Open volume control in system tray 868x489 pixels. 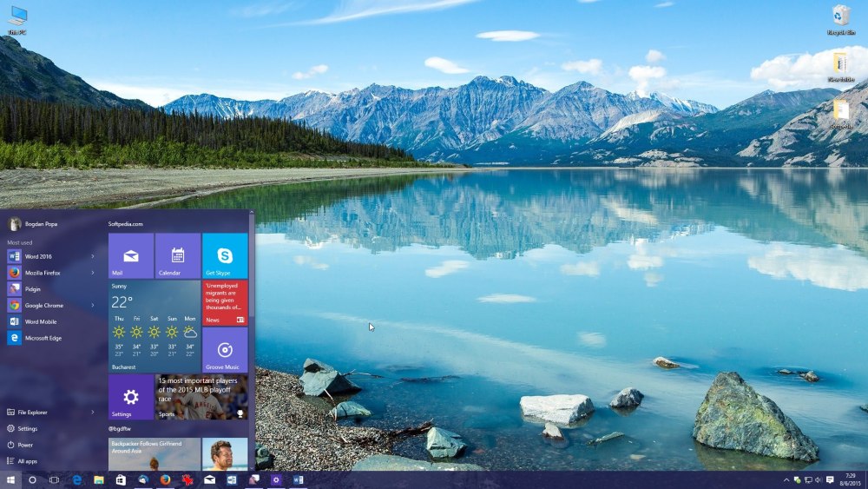(x=819, y=480)
